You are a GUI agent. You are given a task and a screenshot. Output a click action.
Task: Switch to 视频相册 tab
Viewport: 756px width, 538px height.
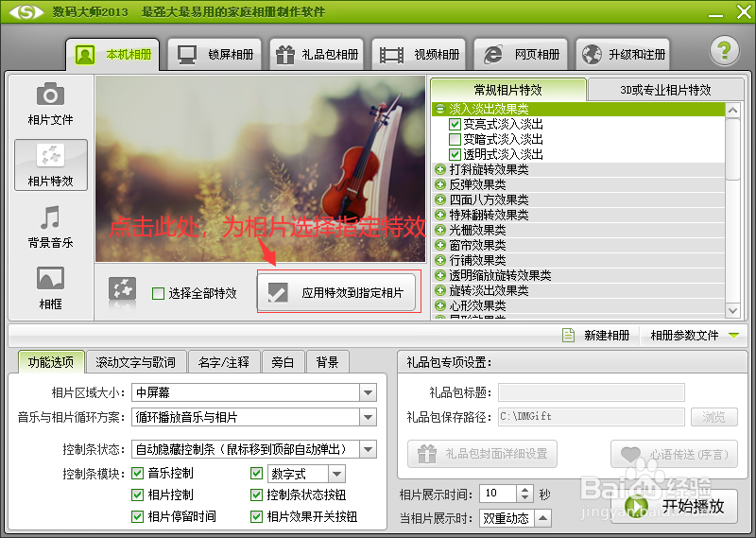point(419,55)
